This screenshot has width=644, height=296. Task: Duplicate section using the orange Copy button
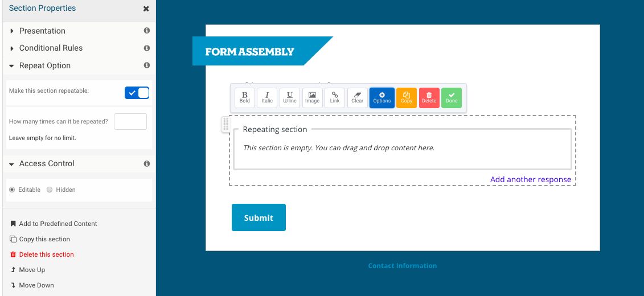[407, 98]
